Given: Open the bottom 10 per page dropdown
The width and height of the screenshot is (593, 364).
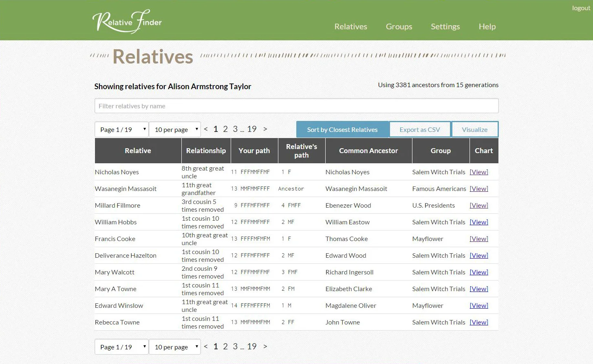Looking at the screenshot, I should coord(174,346).
